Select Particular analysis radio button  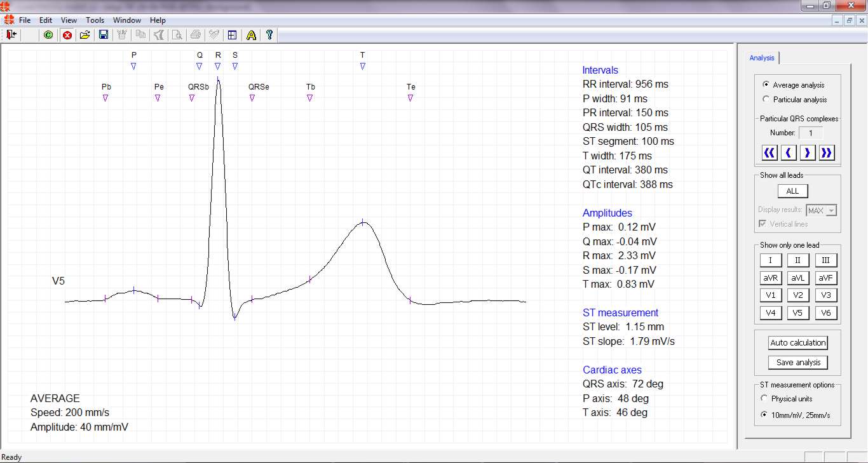pos(766,100)
